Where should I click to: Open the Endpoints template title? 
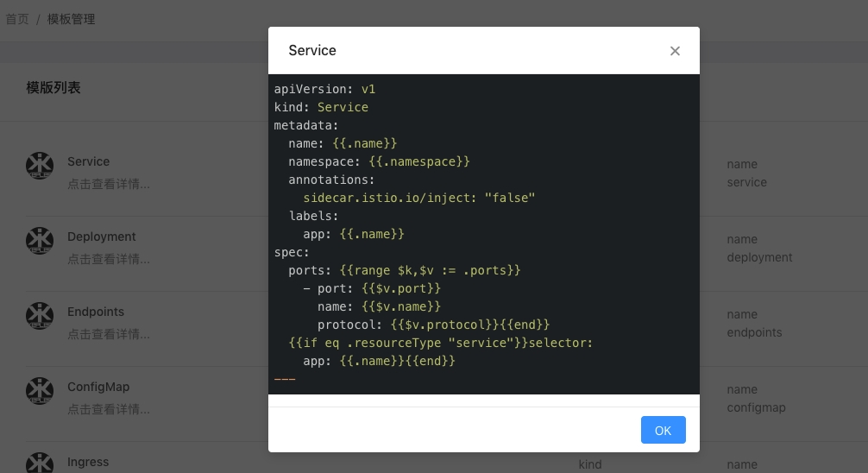coord(96,312)
